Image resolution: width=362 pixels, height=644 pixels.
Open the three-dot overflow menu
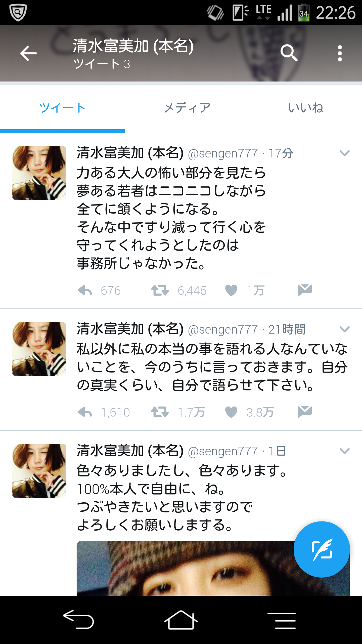[340, 53]
